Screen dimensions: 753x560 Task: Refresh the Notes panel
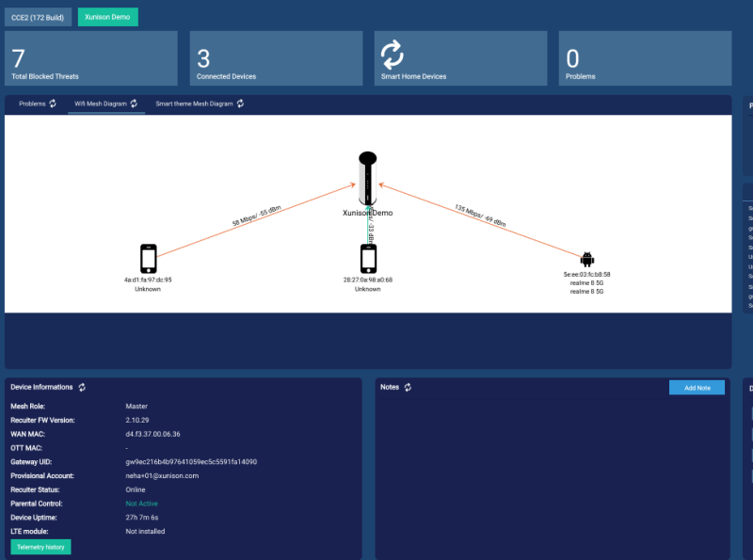[x=407, y=387]
